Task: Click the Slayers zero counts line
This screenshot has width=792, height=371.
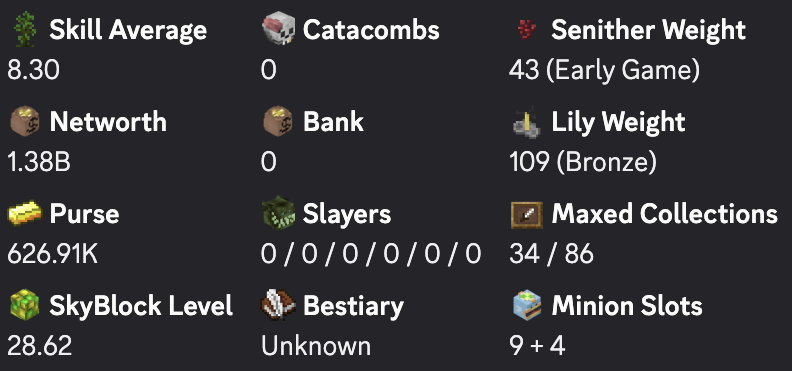Action: click(x=371, y=254)
